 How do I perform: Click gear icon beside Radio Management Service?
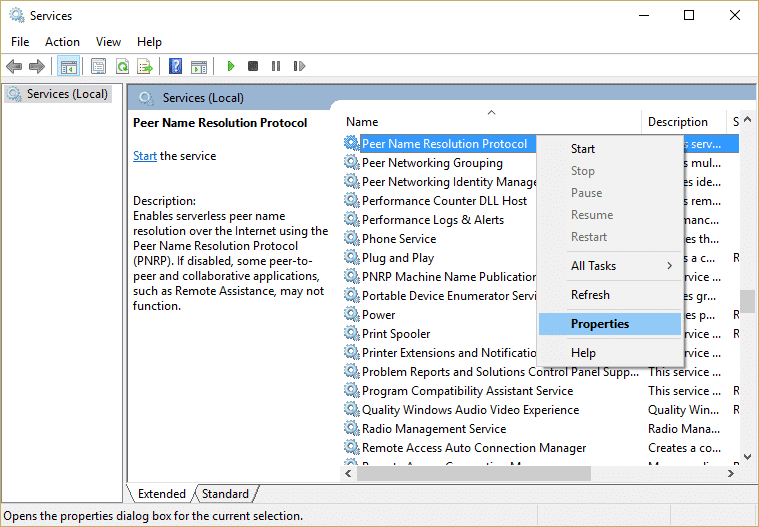351,428
